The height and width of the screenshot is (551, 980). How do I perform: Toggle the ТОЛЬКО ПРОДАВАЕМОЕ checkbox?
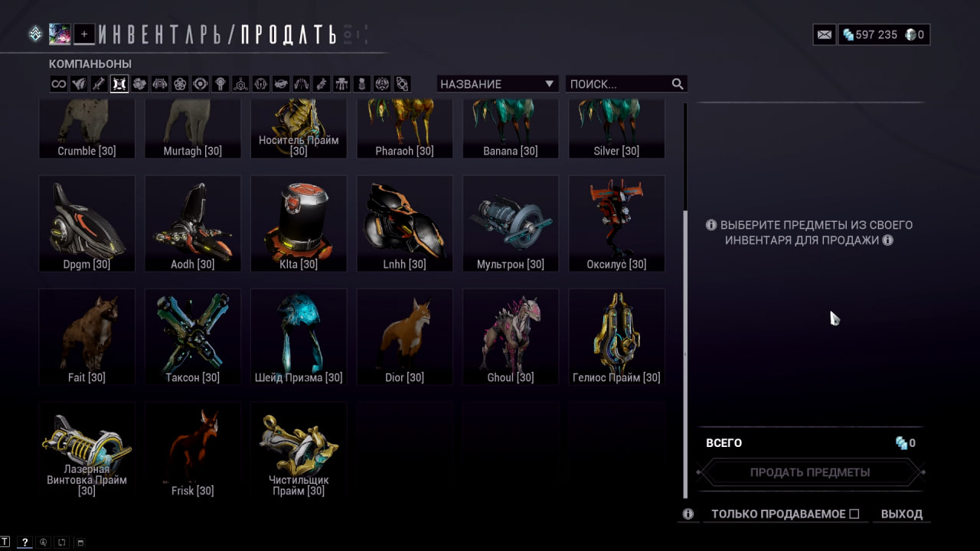(854, 514)
